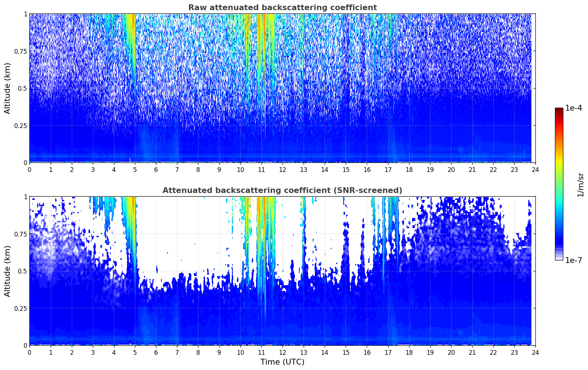Click the '20' hour tick under bottom plot
This screenshot has width=588, height=370.
[451, 352]
